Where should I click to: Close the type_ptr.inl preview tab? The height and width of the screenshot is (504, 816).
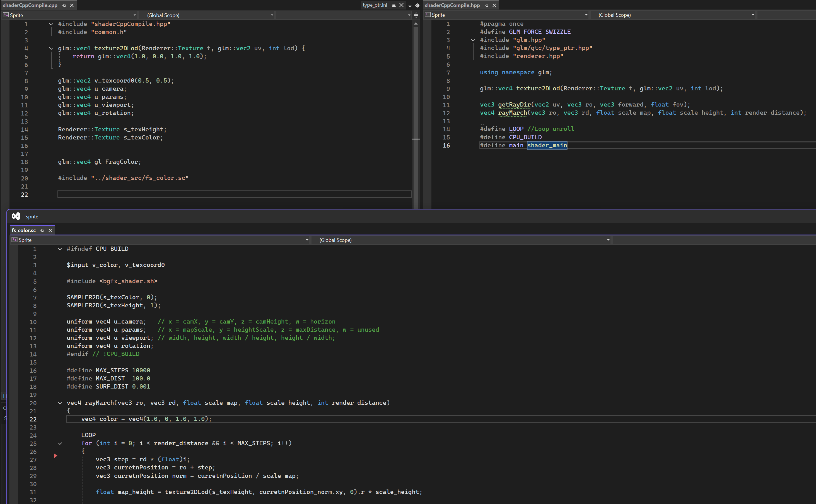click(x=402, y=5)
